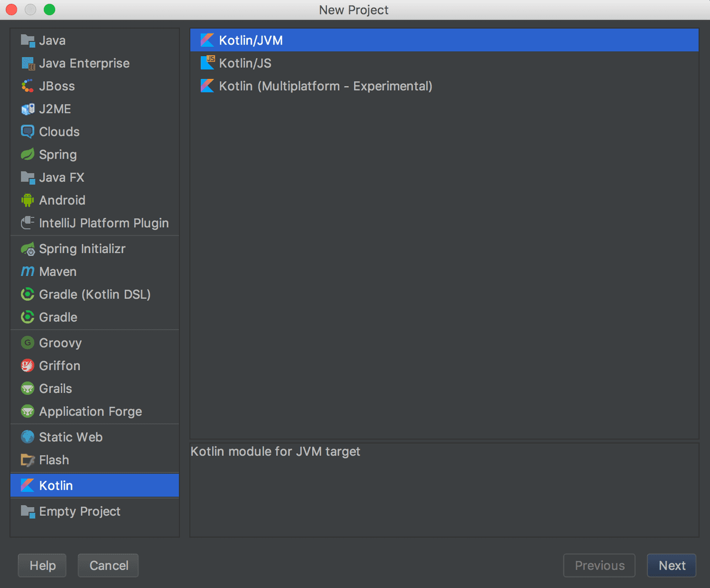The image size is (710, 588).
Task: Click the Java Enterprise icon
Action: (x=28, y=63)
